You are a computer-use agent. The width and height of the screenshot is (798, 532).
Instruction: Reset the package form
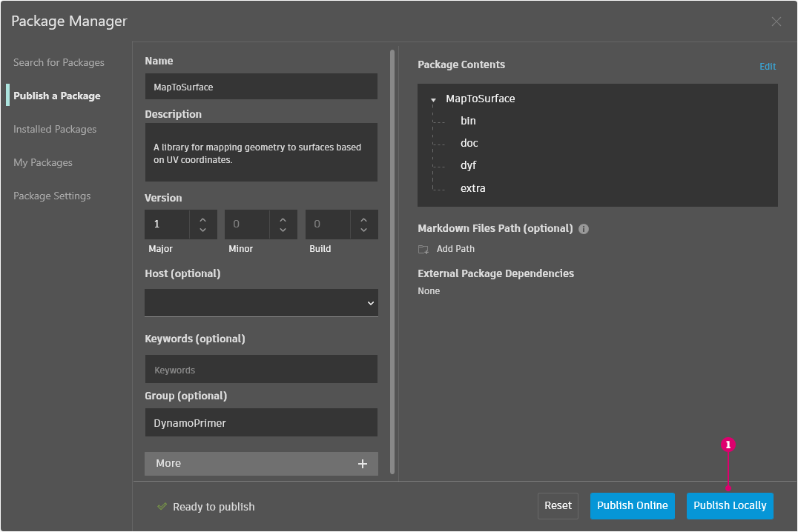point(558,506)
